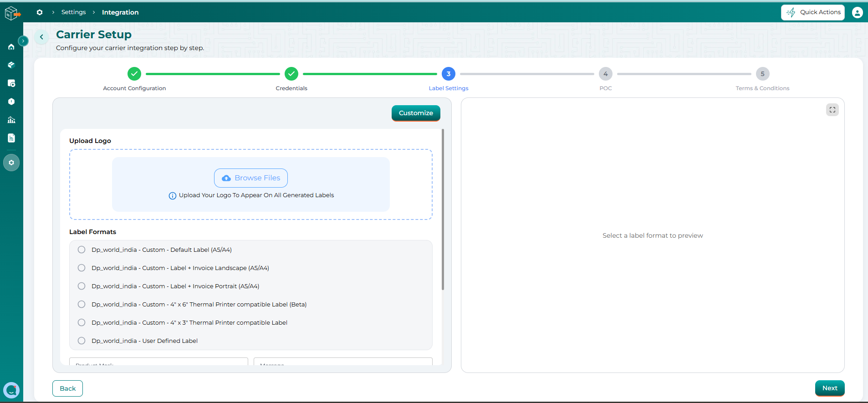
Task: Open Quick Actions
Action: point(813,12)
